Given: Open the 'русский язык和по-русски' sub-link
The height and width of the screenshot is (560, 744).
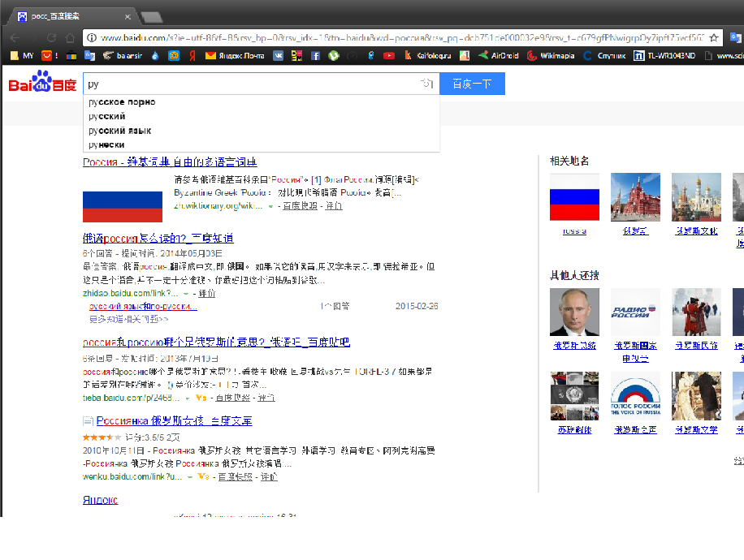Looking at the screenshot, I should pos(143,306).
